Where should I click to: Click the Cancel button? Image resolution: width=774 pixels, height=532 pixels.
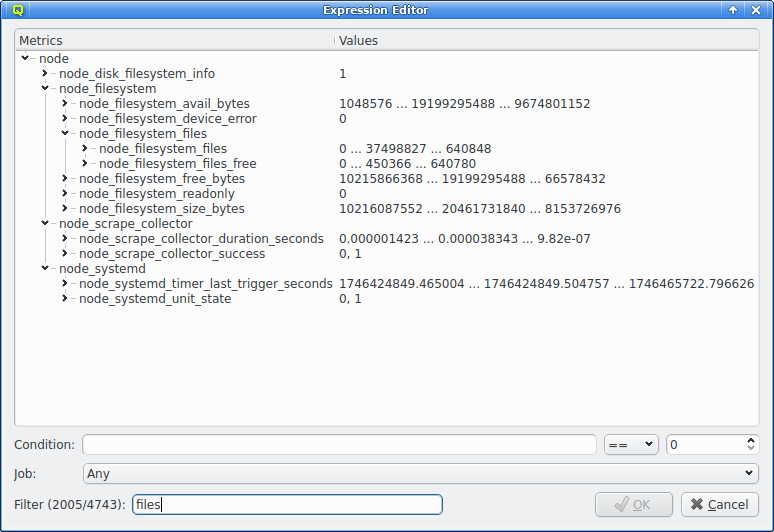coord(720,504)
